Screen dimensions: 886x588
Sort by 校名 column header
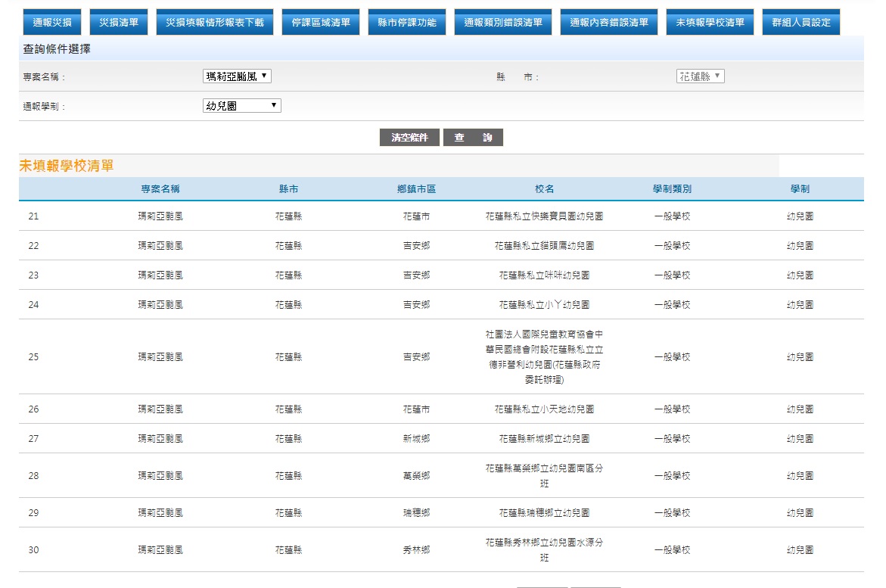544,189
